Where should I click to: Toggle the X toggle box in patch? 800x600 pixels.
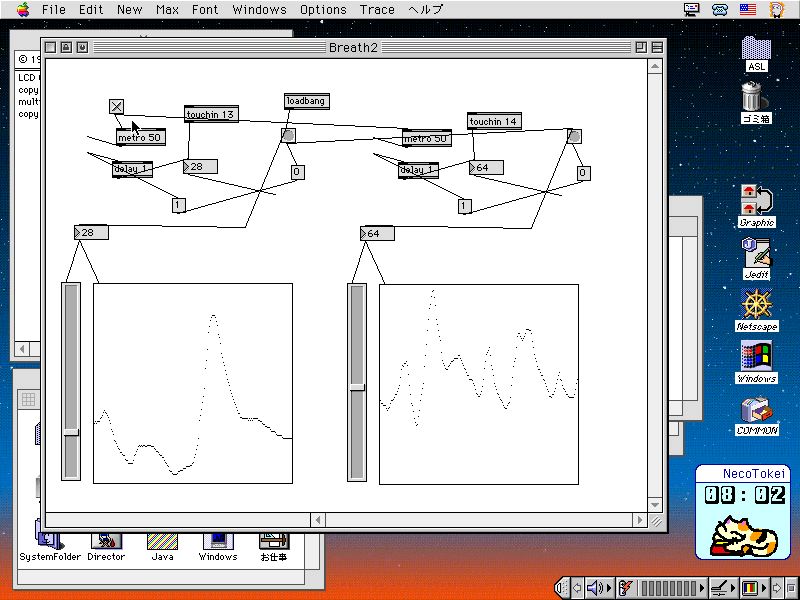point(116,107)
